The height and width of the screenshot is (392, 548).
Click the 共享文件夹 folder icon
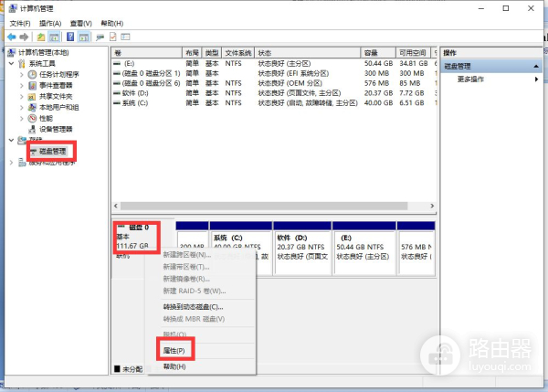tap(32, 96)
